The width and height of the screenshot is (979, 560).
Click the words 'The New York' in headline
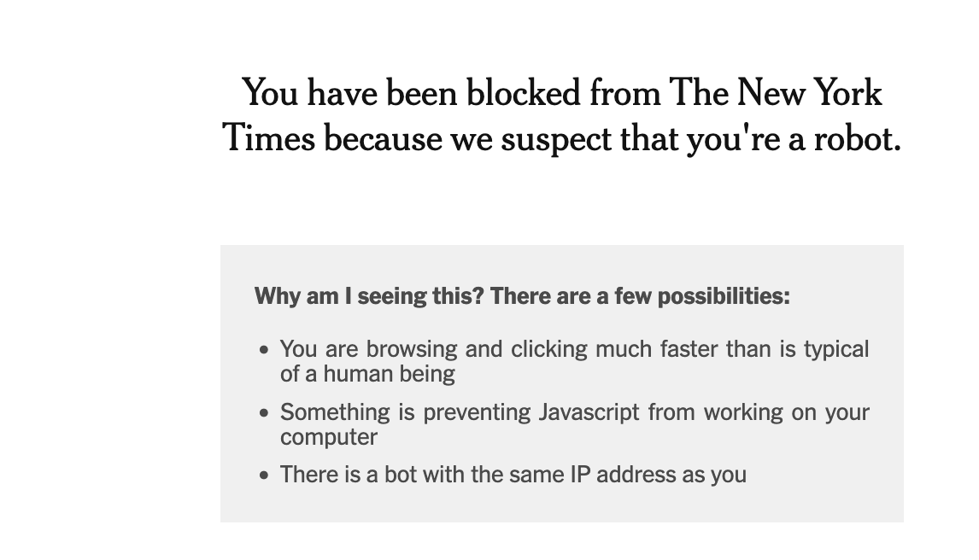click(775, 93)
